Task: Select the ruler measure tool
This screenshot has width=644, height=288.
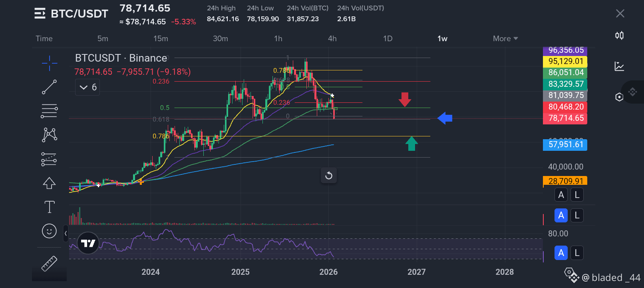Action: tap(50, 264)
